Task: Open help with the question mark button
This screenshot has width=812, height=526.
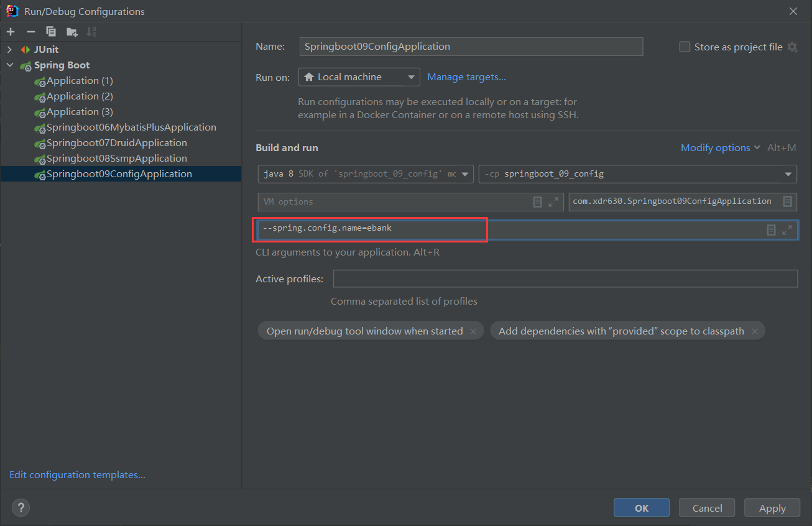Action: pyautogui.click(x=21, y=507)
